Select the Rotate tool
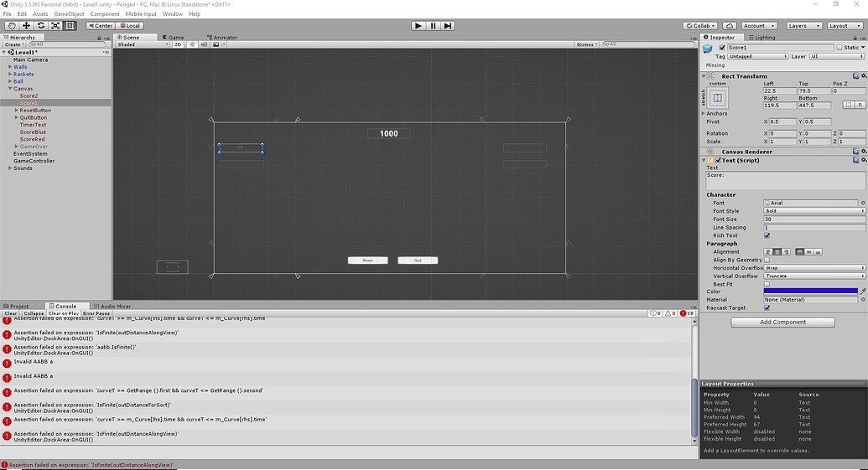Image resolution: width=868 pixels, height=470 pixels. point(41,25)
